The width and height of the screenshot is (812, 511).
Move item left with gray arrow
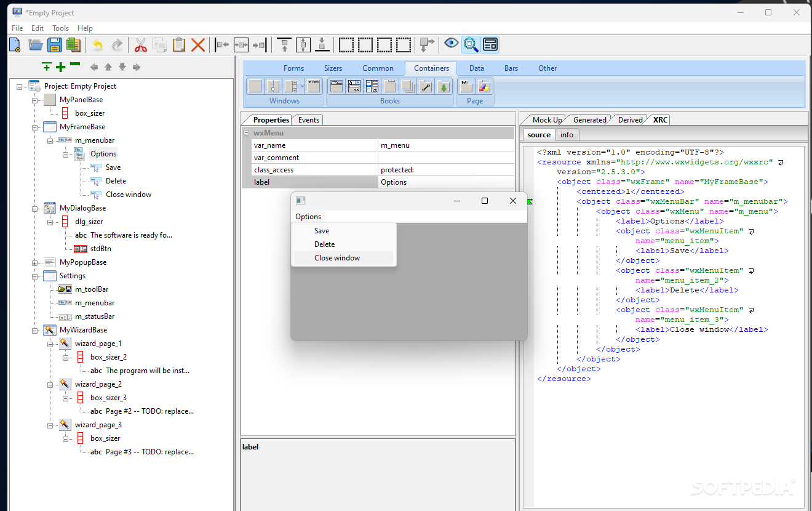coord(94,67)
